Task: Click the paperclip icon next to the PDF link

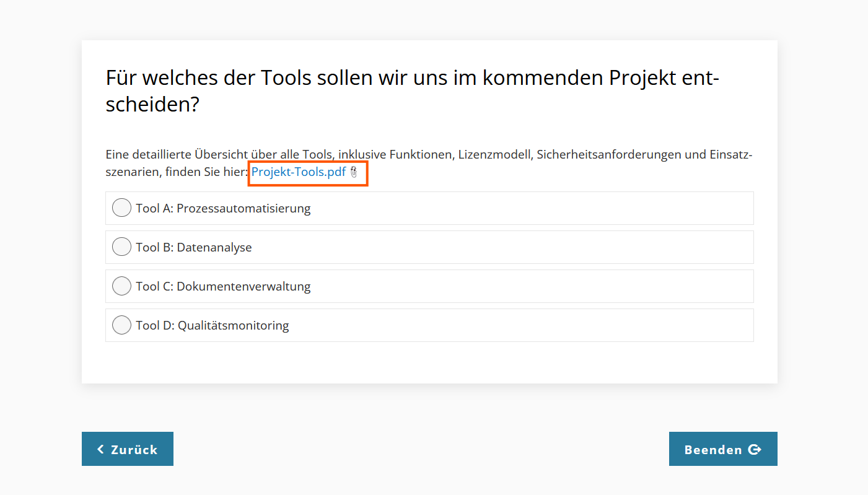Action: [354, 172]
